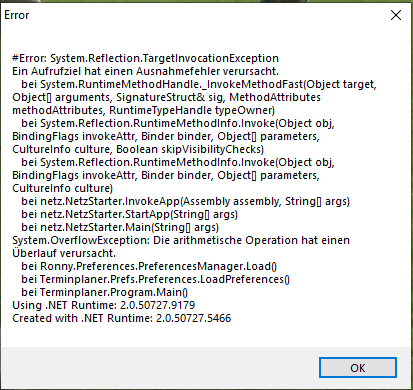Image resolution: width=413 pixels, height=390 pixels.
Task: Click the 'Using .NET Runtime: 2.0.50727.9179' line
Action: (x=104, y=305)
